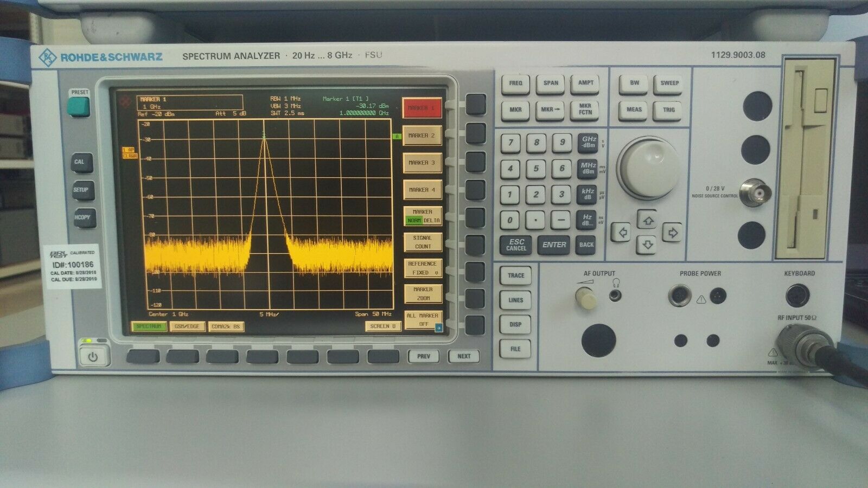Viewport: 868px width, 488px height.
Task: Use the BACK key on keypad
Action: (x=586, y=245)
